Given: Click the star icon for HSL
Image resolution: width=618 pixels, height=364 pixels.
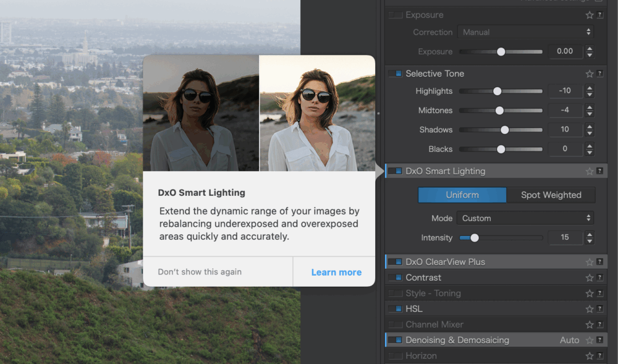Looking at the screenshot, I should 590,309.
